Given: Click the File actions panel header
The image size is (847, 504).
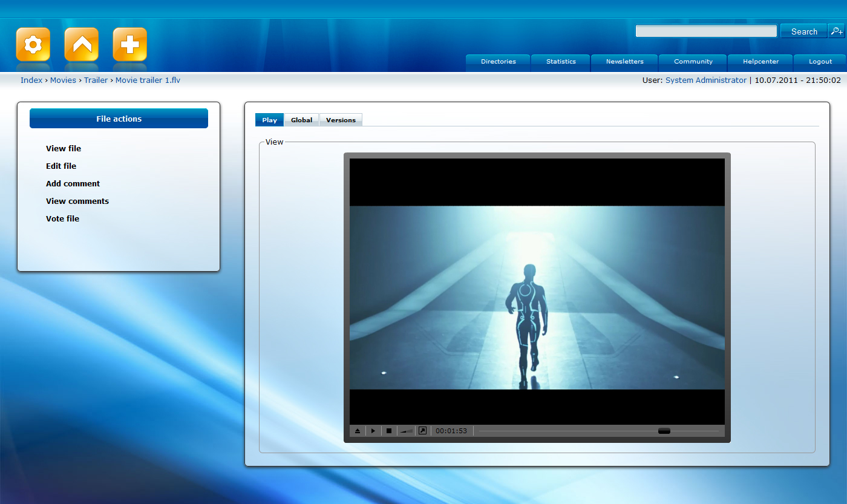Looking at the screenshot, I should tap(119, 119).
